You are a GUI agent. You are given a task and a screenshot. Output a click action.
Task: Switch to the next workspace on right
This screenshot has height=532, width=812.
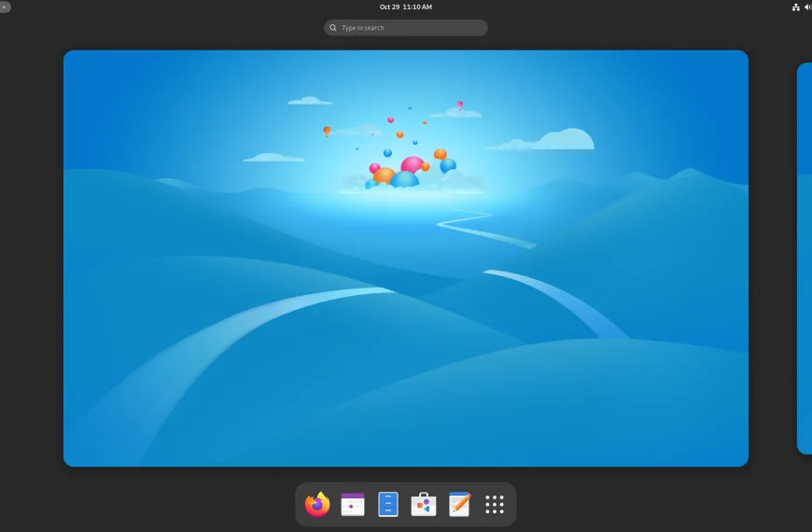click(805, 258)
